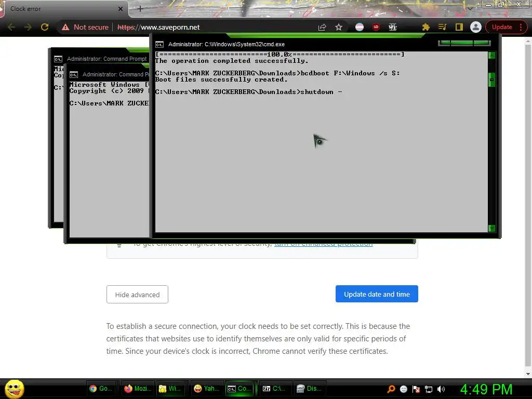Open the WR extension icon
532x399 pixels.
(x=393, y=27)
